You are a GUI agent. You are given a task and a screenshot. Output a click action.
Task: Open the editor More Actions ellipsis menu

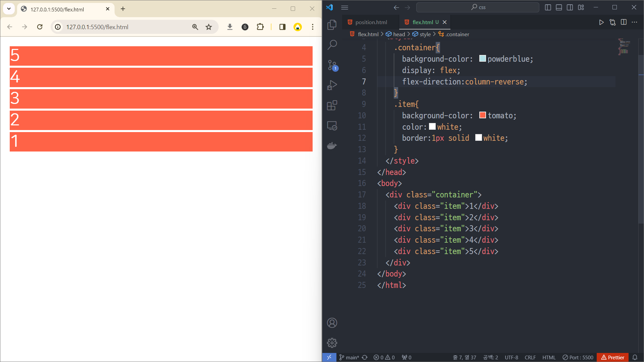(634, 22)
